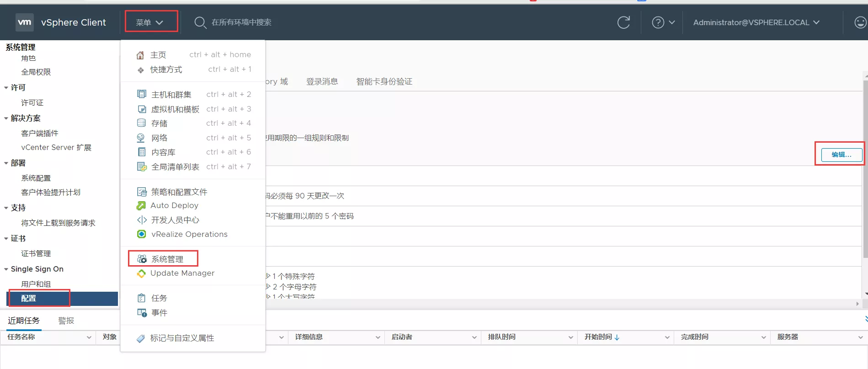The image size is (868, 369).
Task: Collapse the 解决方案 section in sidebar
Action: pyautogui.click(x=6, y=118)
